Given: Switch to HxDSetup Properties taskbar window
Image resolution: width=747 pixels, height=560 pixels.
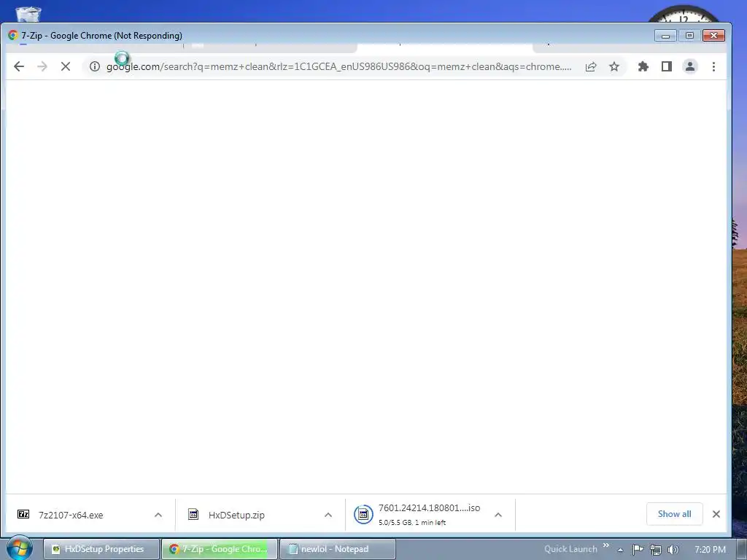Looking at the screenshot, I should pos(101,549).
